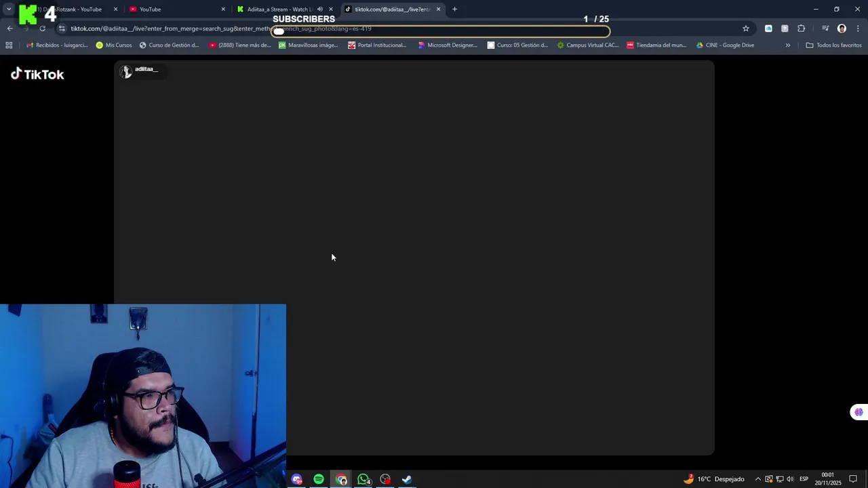Screen dimensions: 868x488
Task: Open the tab search dropdown
Action: (9, 9)
